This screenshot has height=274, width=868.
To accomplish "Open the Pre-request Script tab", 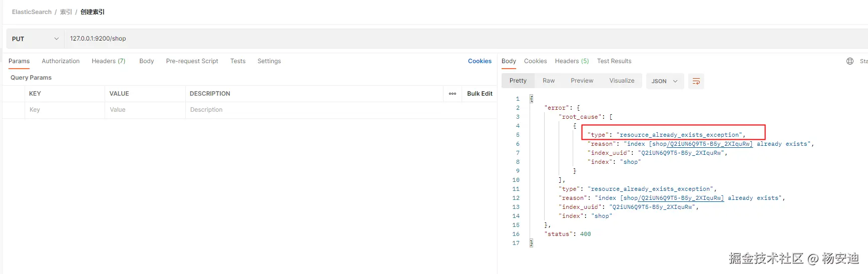I will tap(192, 61).
